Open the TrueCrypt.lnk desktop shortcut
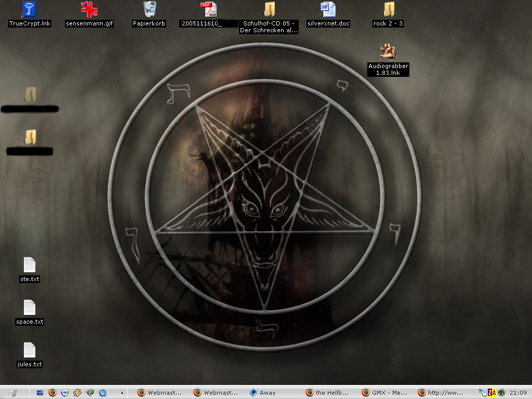The height and width of the screenshot is (399, 532). [x=30, y=10]
